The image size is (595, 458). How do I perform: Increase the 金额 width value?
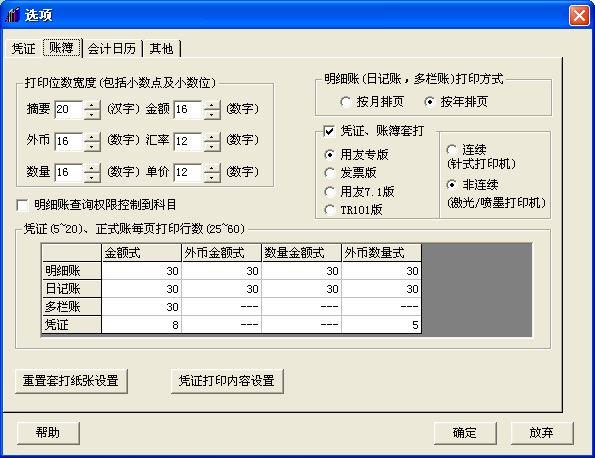(212, 105)
